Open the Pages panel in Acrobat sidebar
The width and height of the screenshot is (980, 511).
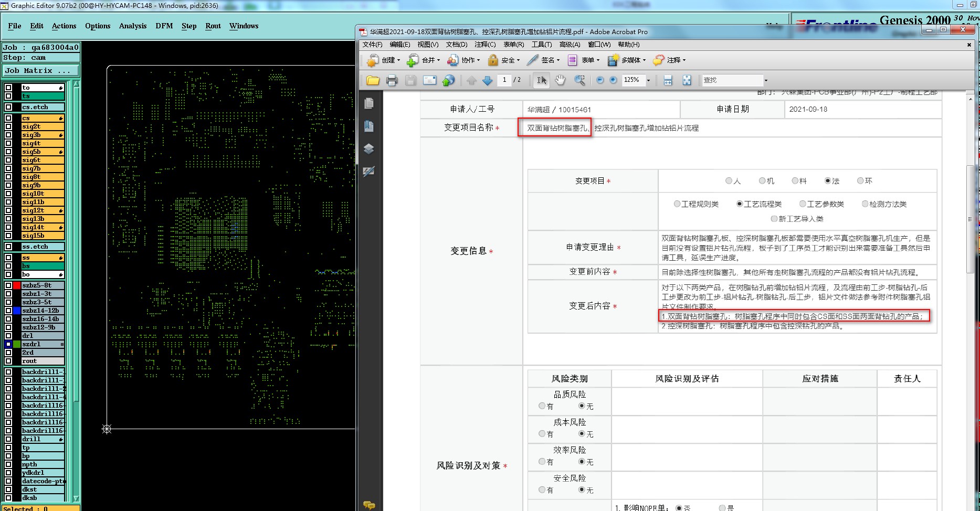(x=369, y=103)
